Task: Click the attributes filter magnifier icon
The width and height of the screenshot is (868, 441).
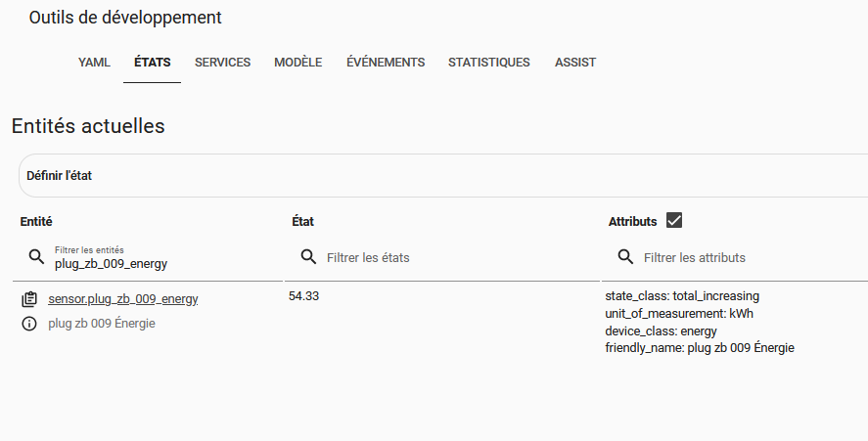Action: pos(625,257)
